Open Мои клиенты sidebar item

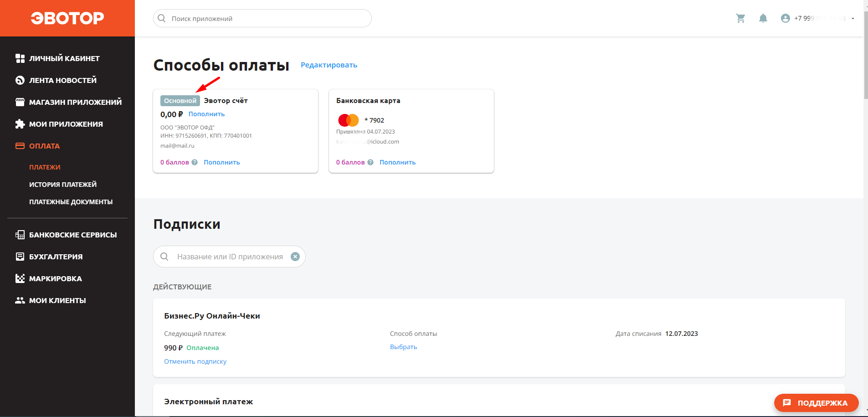tap(57, 300)
